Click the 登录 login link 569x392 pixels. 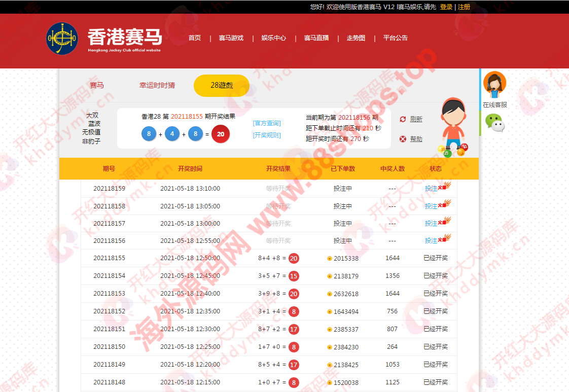point(446,7)
